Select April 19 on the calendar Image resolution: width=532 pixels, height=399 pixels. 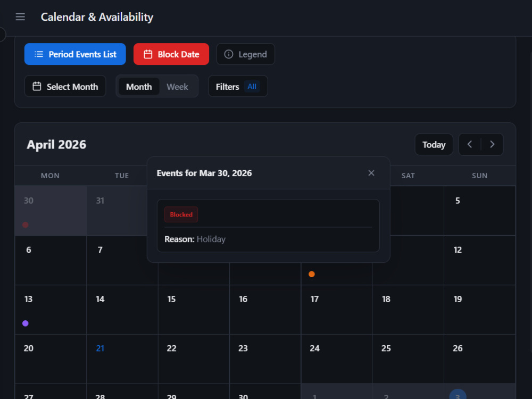480,310
